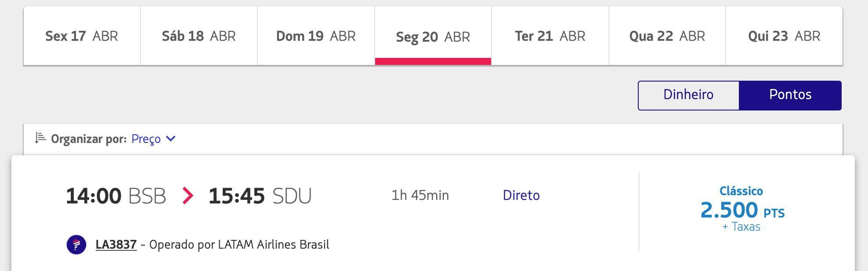Select the Sex 17 ABR date tab
The image size is (868, 271).
click(x=82, y=36)
